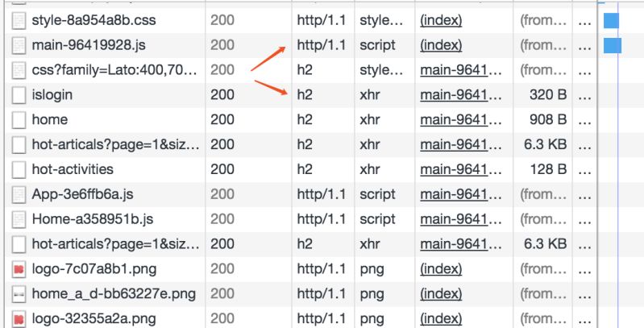Viewport: 644px width, 328px height.
Task: Follow the main-9641 initiator link in the home row
Action: pos(460,119)
